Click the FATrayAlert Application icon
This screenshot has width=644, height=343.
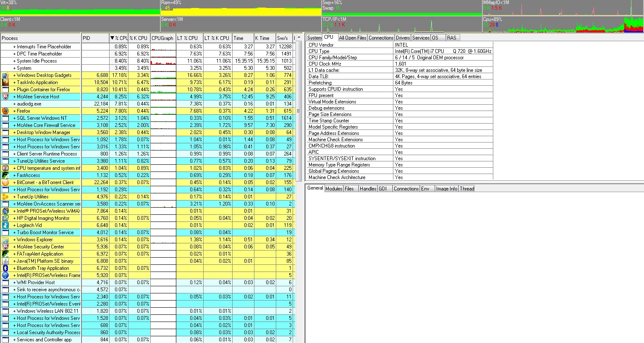coord(5,254)
